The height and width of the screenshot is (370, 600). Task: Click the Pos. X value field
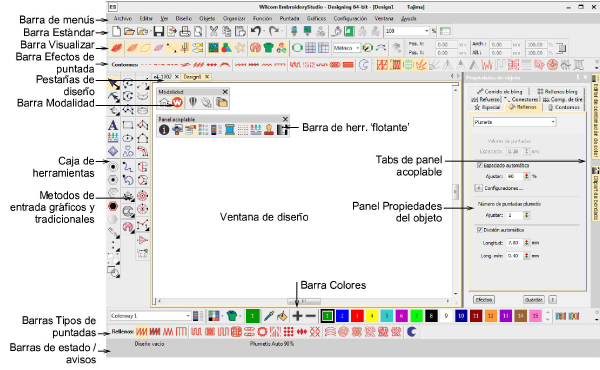[x=446, y=44]
